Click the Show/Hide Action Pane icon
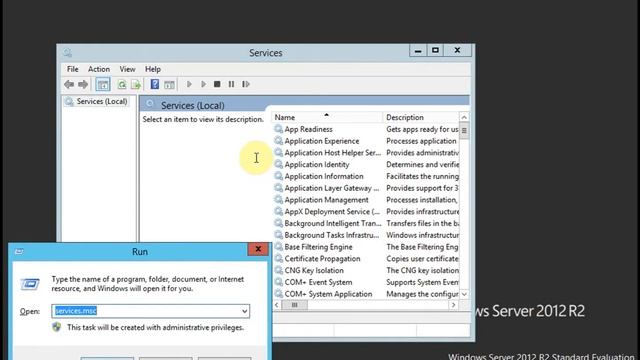 pyautogui.click(x=169, y=84)
